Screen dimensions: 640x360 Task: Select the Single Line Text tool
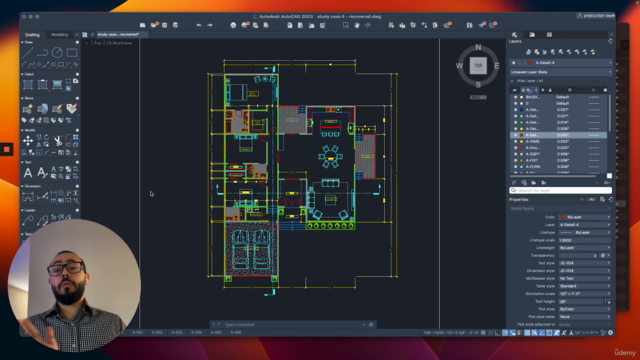pos(42,173)
